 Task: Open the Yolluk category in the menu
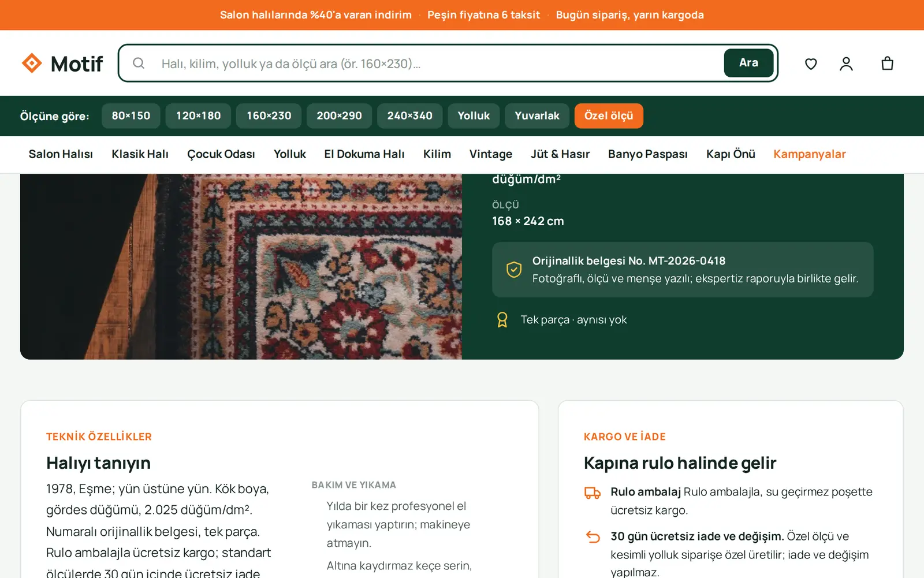coord(290,154)
